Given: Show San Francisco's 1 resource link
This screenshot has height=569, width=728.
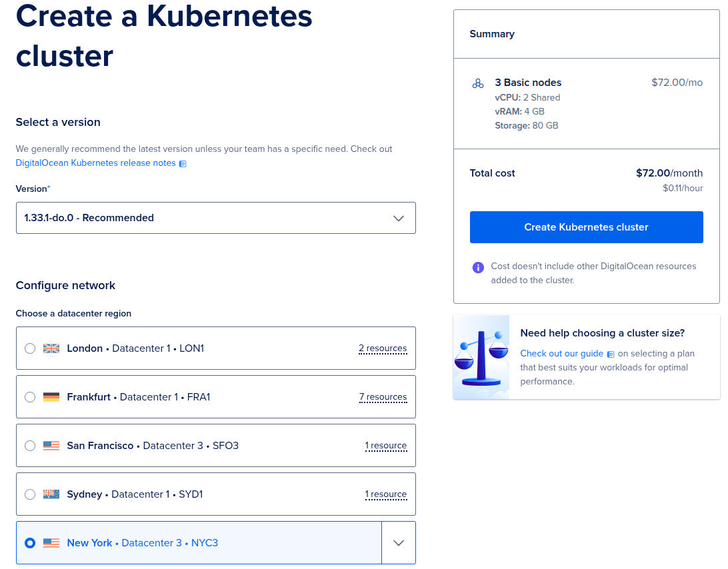Looking at the screenshot, I should point(386,446).
